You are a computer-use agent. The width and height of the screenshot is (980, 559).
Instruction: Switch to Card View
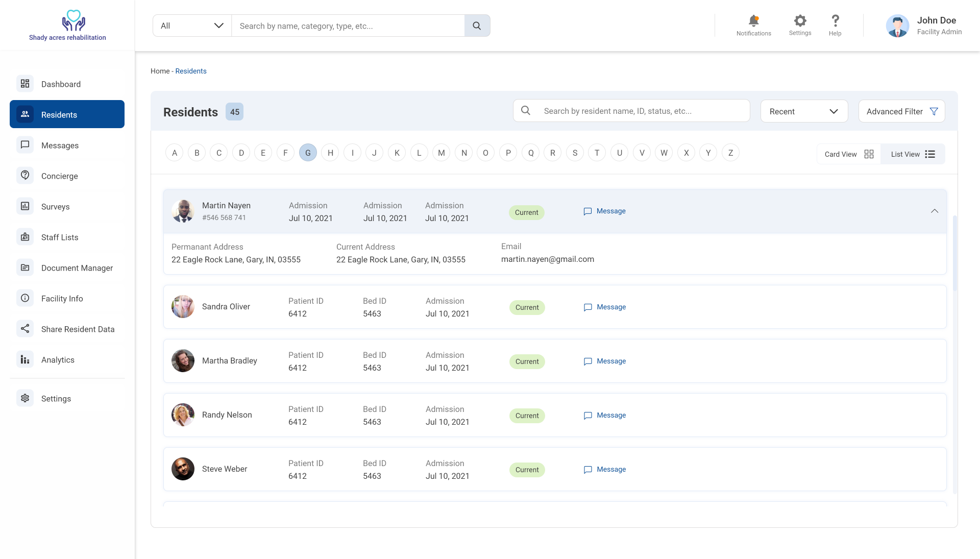[x=849, y=154]
